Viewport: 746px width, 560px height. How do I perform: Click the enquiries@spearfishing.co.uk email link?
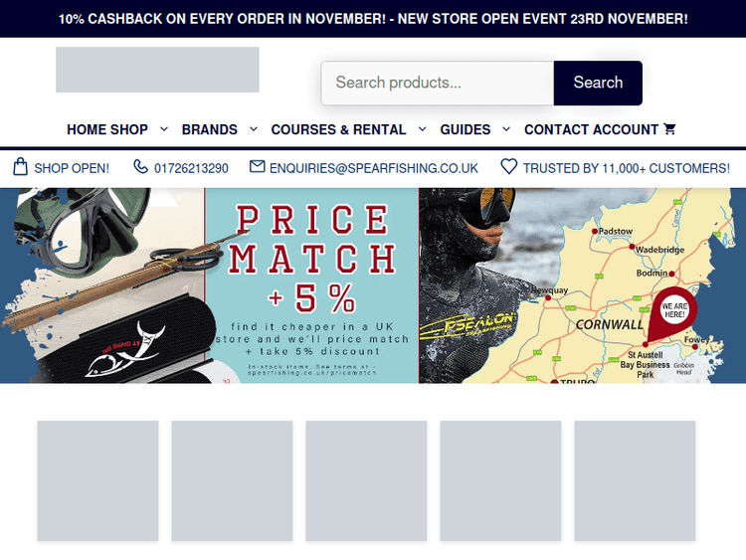[374, 168]
